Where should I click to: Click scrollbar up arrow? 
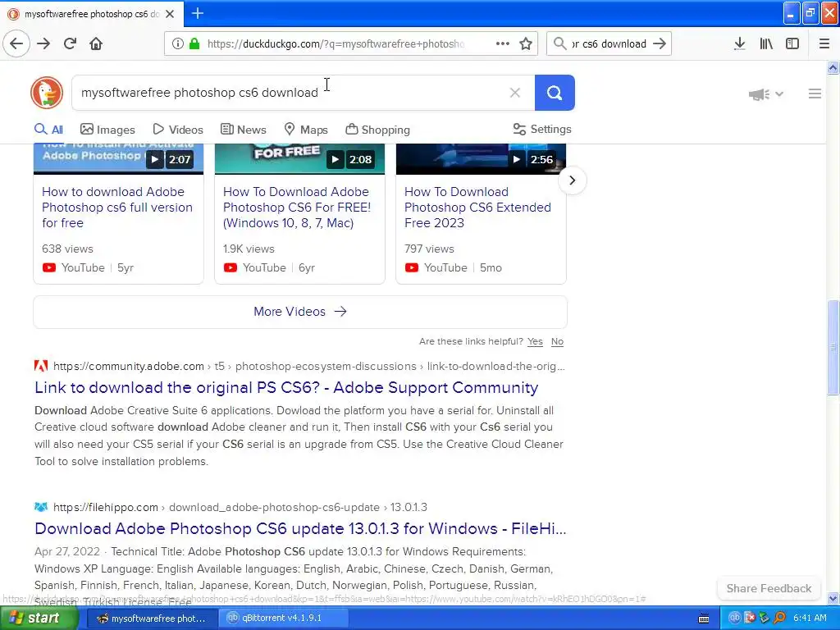click(833, 67)
